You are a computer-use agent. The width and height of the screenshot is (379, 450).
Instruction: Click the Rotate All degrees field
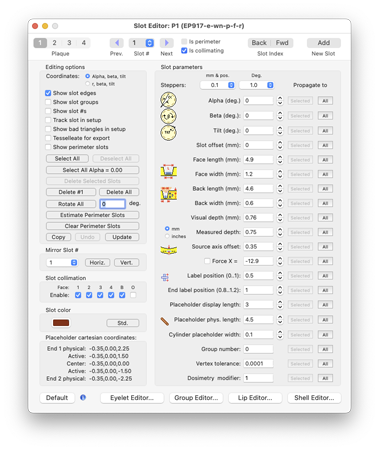pyautogui.click(x=113, y=204)
